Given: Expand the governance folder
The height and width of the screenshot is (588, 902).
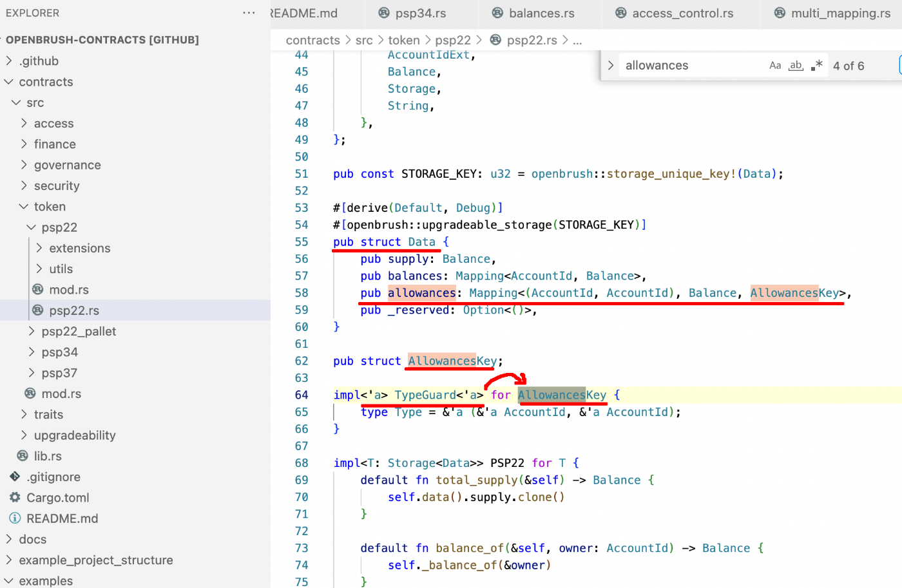Looking at the screenshot, I should [x=24, y=165].
